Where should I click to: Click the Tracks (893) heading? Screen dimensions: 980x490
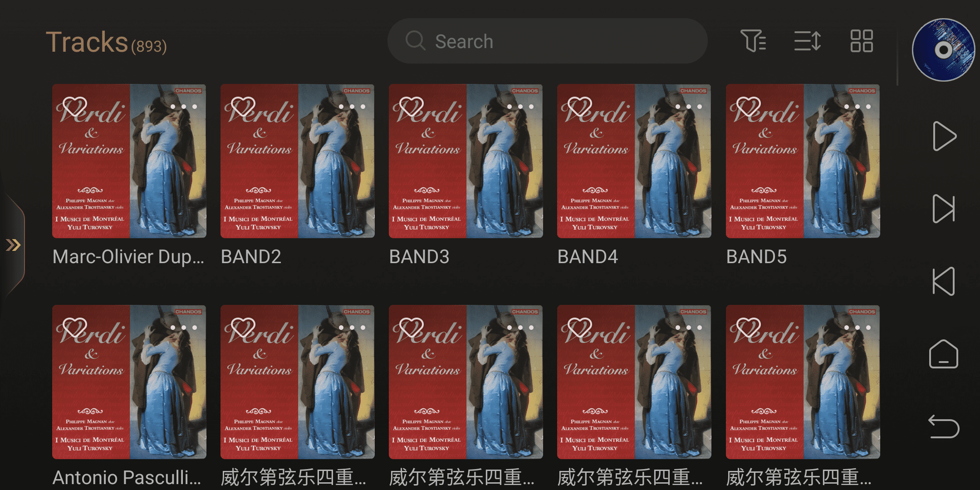click(106, 43)
